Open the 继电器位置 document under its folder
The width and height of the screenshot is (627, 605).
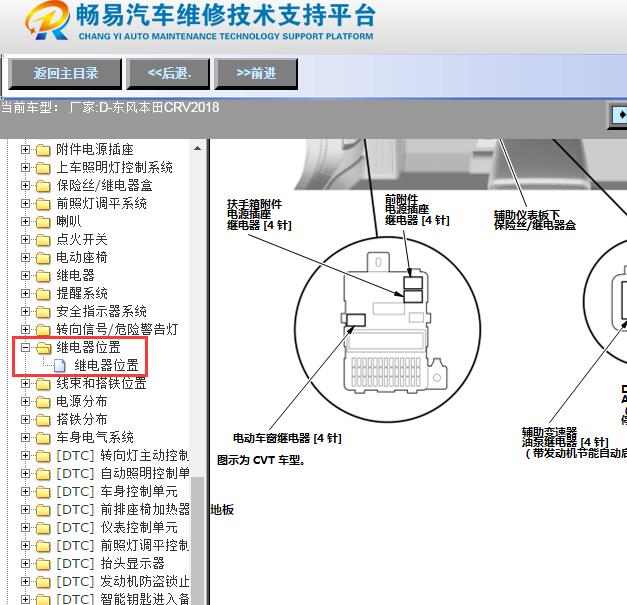(x=106, y=365)
